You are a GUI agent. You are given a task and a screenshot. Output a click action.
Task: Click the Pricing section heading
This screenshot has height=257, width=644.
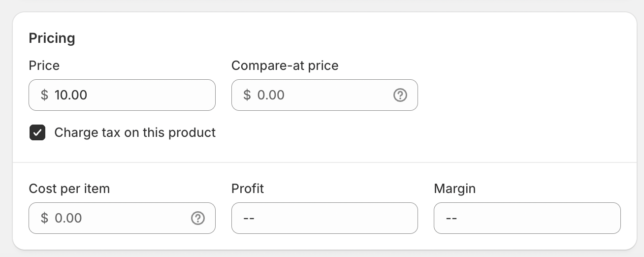tap(52, 38)
